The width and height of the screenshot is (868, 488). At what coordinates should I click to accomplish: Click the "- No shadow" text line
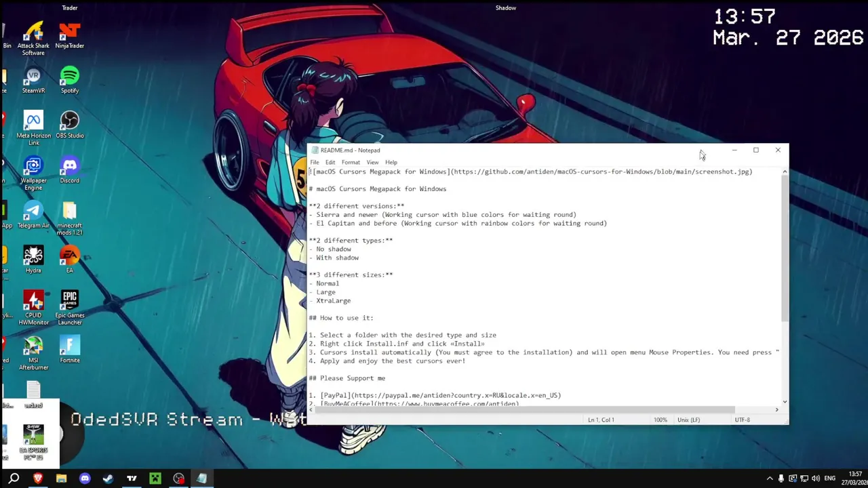point(330,249)
